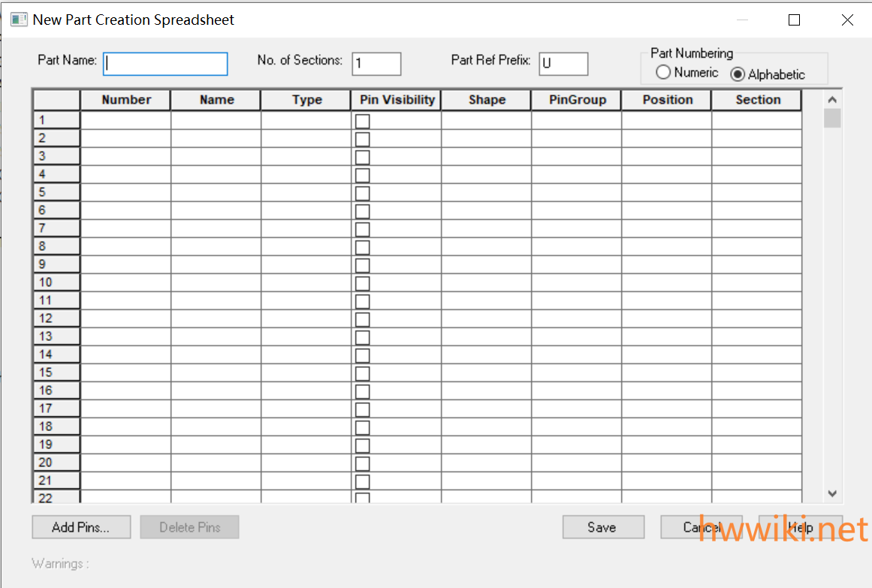Click the Add Pins... button

point(81,527)
